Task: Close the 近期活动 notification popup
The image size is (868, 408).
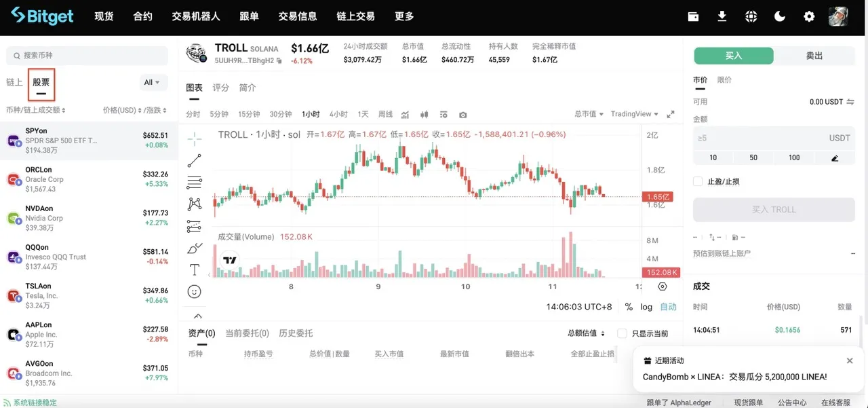Action: point(850,360)
